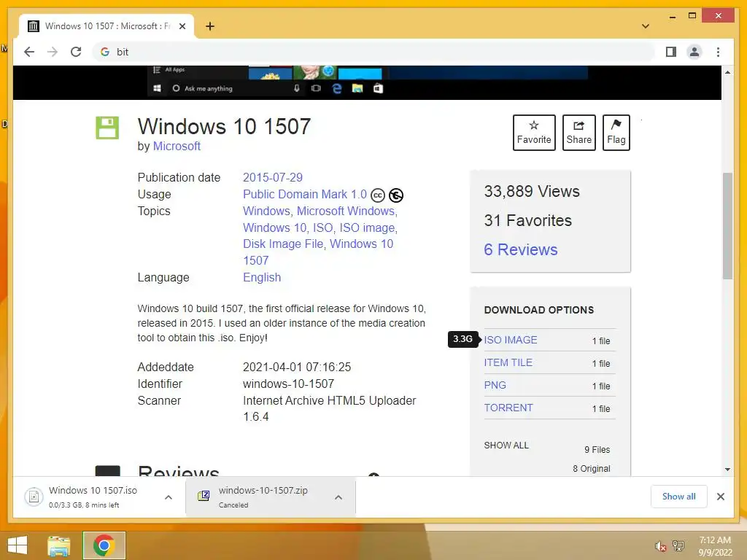Screen dimensions: 747x560
Task: Click Show all downloads
Action: tap(678, 497)
